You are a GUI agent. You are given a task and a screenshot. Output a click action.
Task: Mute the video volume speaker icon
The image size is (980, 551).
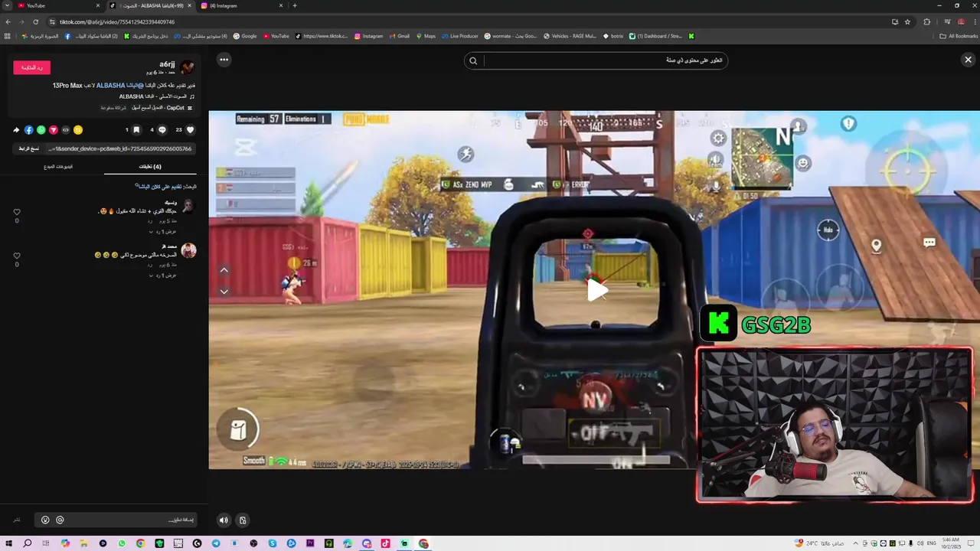point(224,520)
